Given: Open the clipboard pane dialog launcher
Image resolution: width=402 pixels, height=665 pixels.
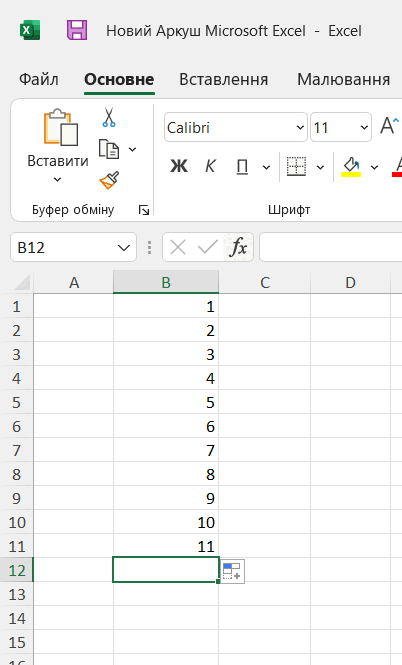Looking at the screenshot, I should point(144,210).
